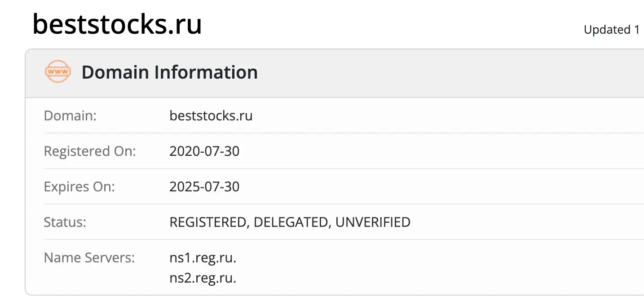This screenshot has width=644, height=301.
Task: Select the ns1.reg.ru. name server entry
Action: pyautogui.click(x=203, y=258)
